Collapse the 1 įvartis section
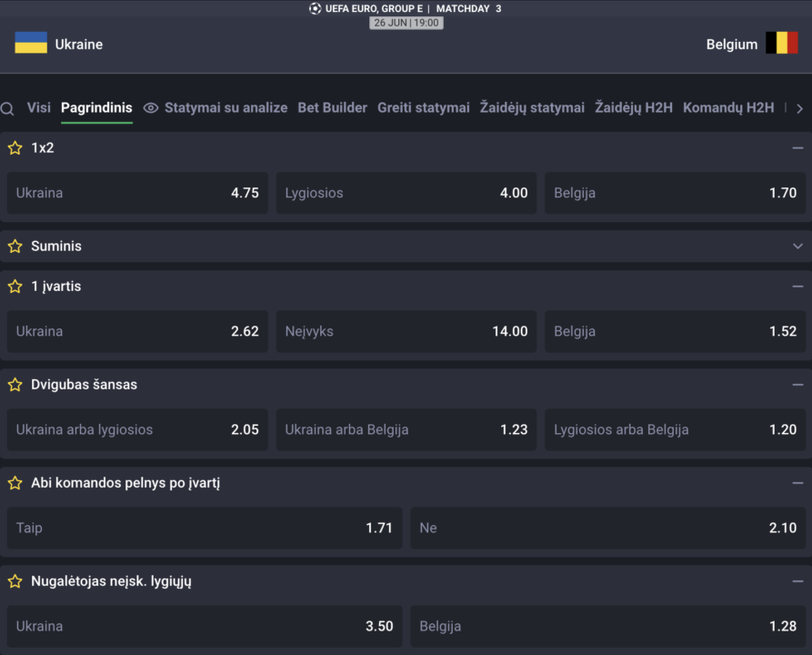812x655 pixels. 797,287
